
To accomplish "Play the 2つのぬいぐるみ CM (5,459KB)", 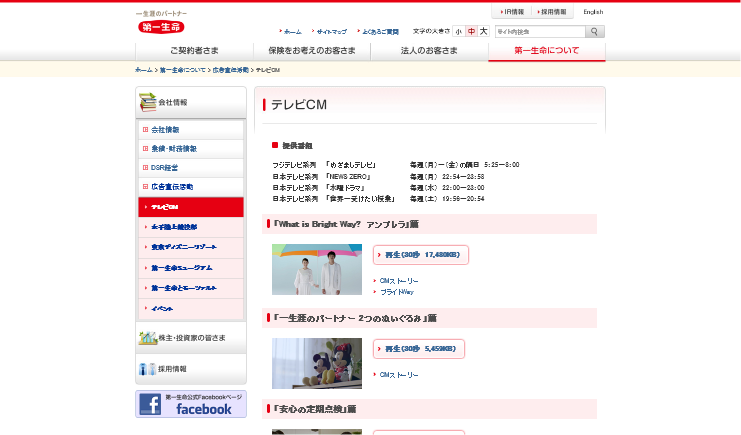I will point(419,349).
